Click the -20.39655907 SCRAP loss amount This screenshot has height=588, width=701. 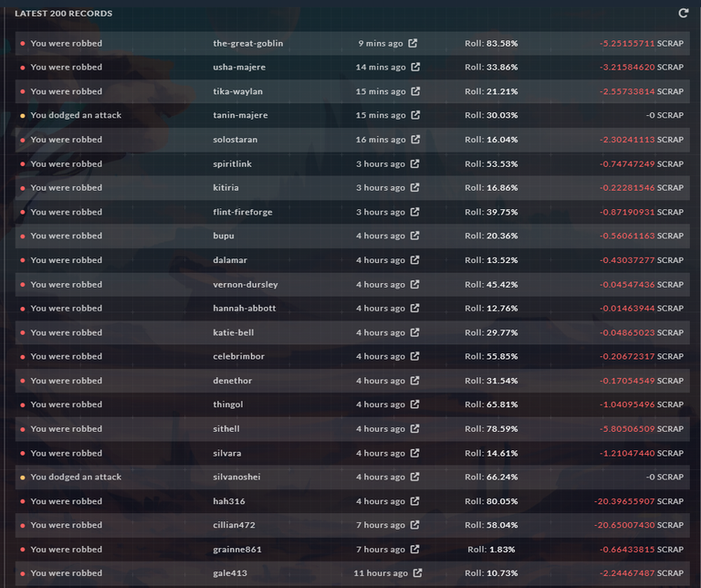click(639, 501)
